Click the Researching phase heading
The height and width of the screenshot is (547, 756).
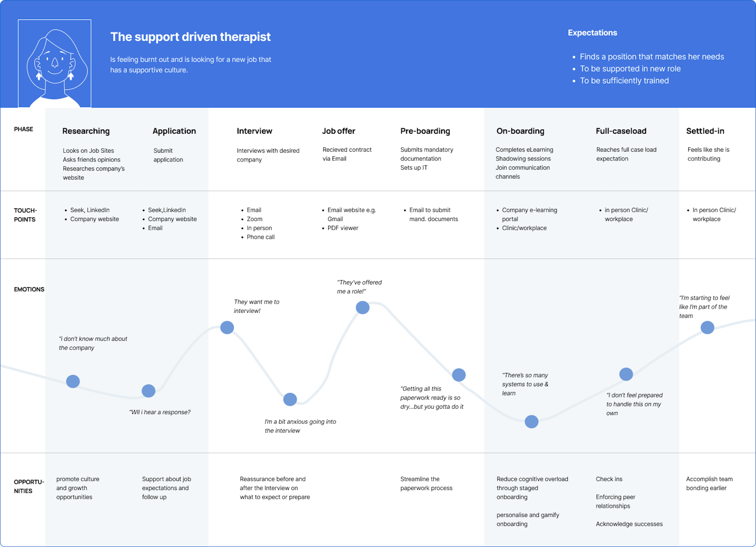[86, 131]
